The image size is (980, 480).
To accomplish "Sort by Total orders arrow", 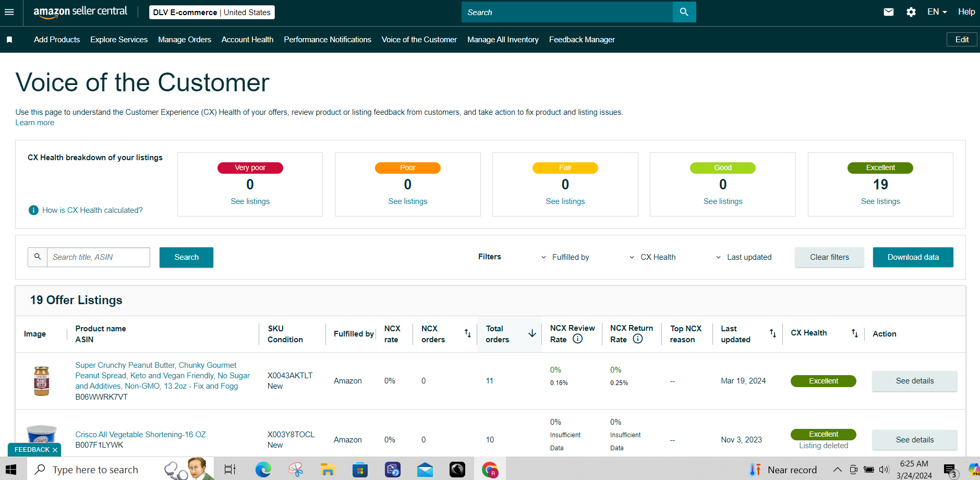I will [532, 333].
